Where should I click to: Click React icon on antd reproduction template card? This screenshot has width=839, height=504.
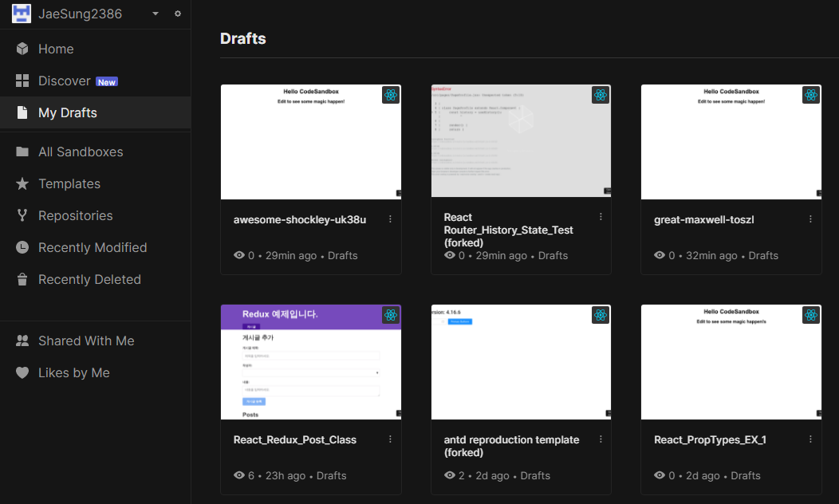coord(601,315)
